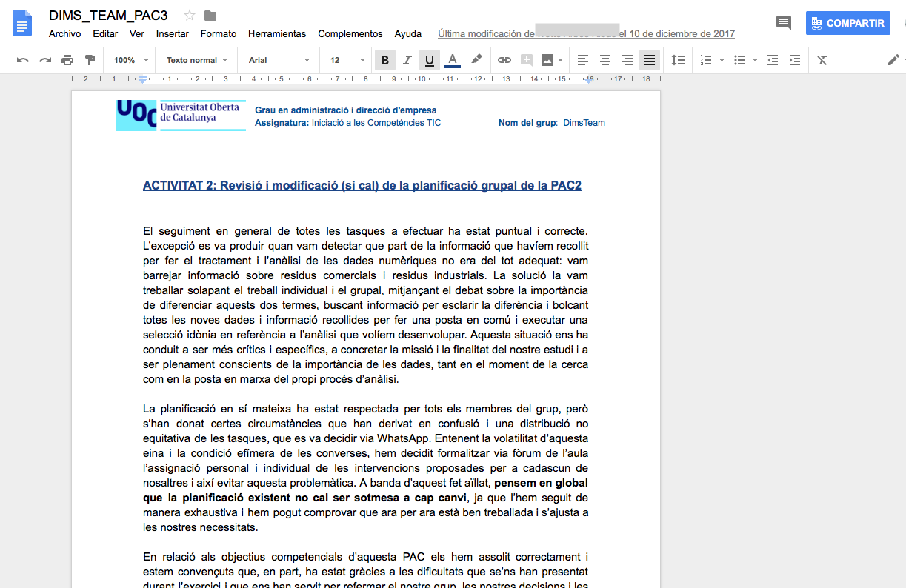Viewport: 906px width, 588px height.
Task: Click the blue COMPARTIR button
Action: tap(848, 23)
